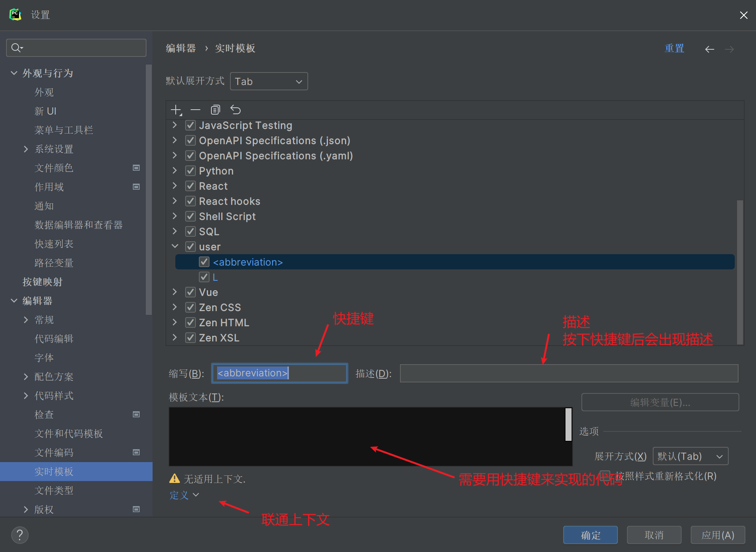756x552 pixels.
Task: Select the OpenAPI Specifications (.yaml) row
Action: 455,156
